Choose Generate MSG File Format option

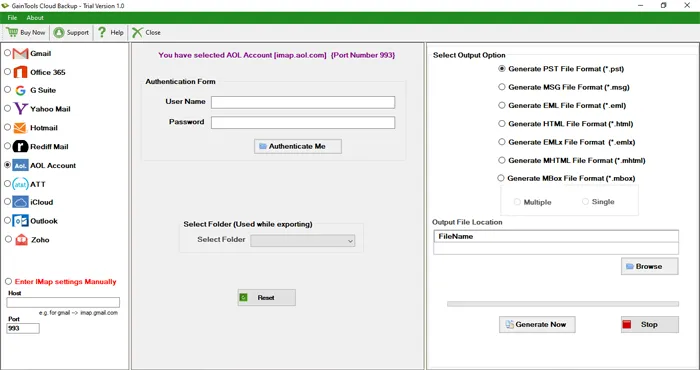coord(502,87)
